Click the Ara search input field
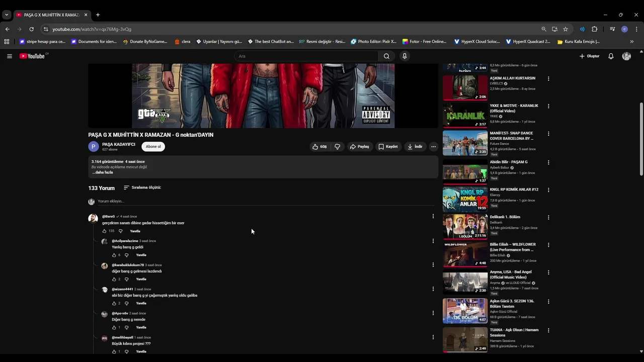This screenshot has width=644, height=362. coord(306,56)
